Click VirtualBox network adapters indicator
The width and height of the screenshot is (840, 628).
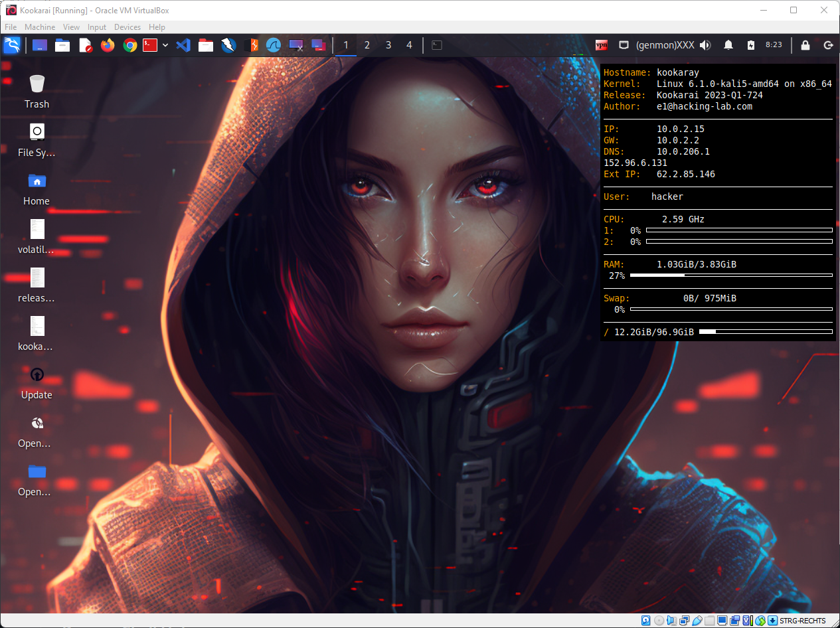684,621
